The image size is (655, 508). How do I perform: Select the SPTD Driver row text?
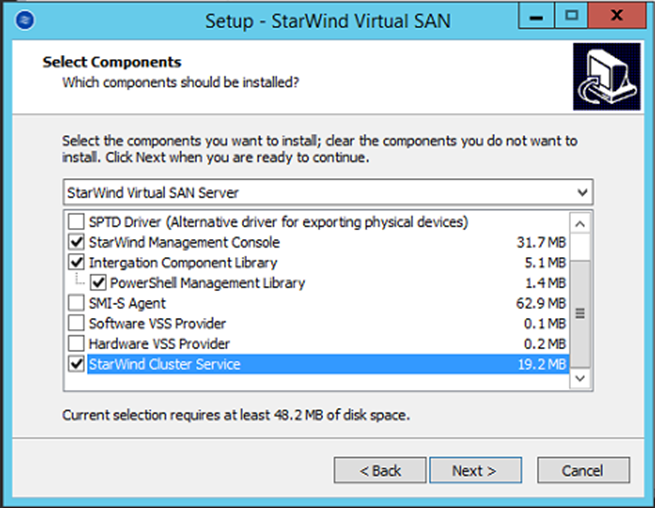tap(278, 222)
